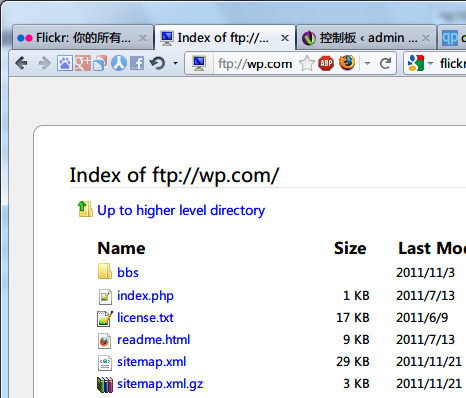This screenshot has height=398, width=466.
Task: Go forward with the right arrow button
Action: click(44, 63)
